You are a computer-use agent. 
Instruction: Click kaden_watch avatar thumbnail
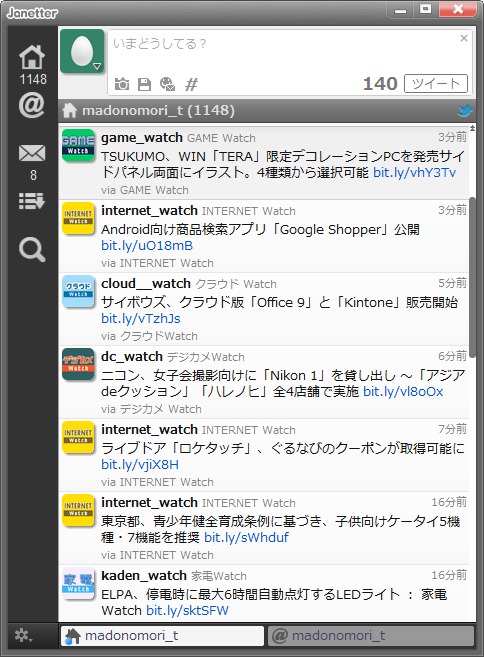point(78,583)
